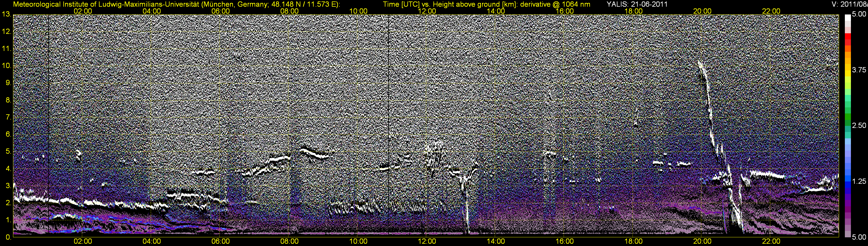Click the 04:00 label on the bottom time axis

151,241
